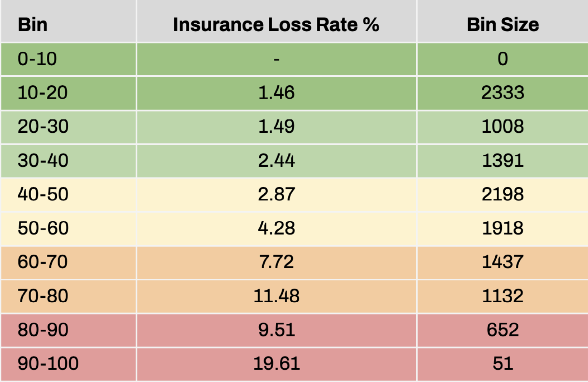Click the Bin column header
The height and width of the screenshot is (382, 588).
coord(33,25)
